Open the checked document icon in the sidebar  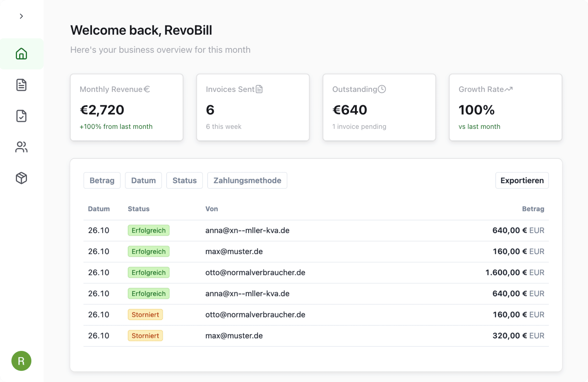click(x=22, y=116)
